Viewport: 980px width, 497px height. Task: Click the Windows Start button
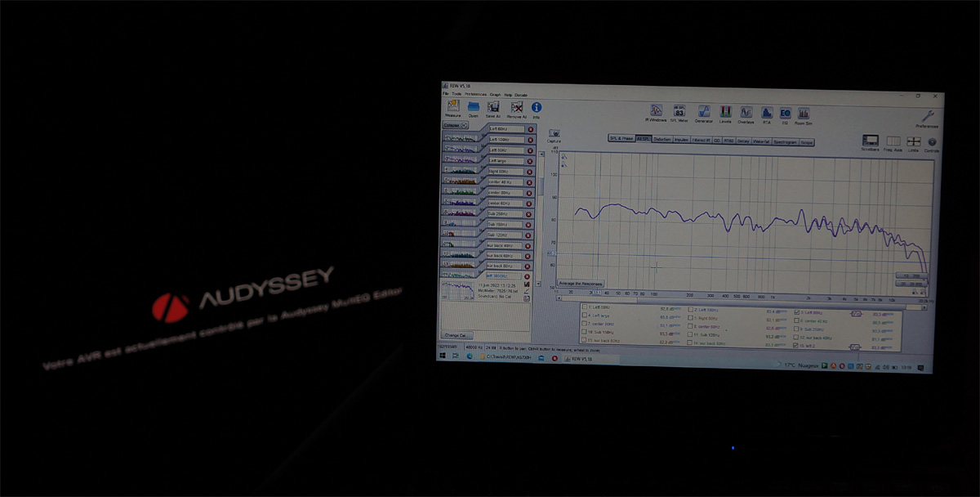pos(442,356)
